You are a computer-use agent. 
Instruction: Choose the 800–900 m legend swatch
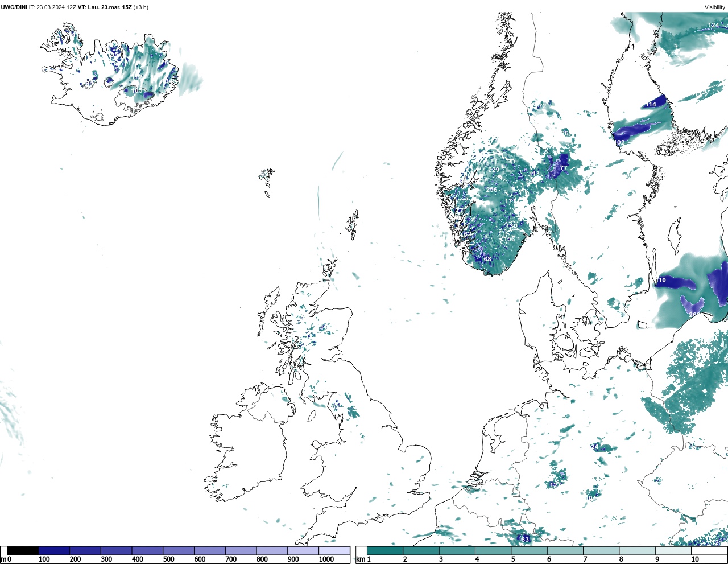point(272,550)
